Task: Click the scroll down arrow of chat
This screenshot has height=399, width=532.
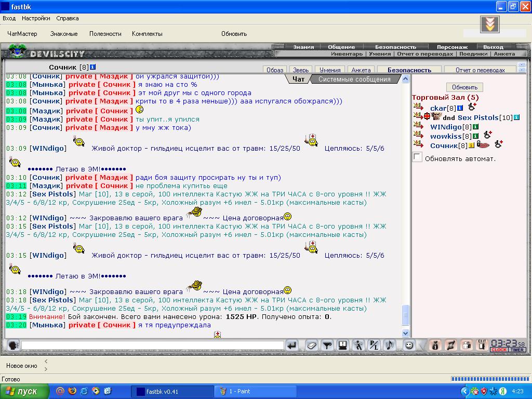Action: [405, 333]
